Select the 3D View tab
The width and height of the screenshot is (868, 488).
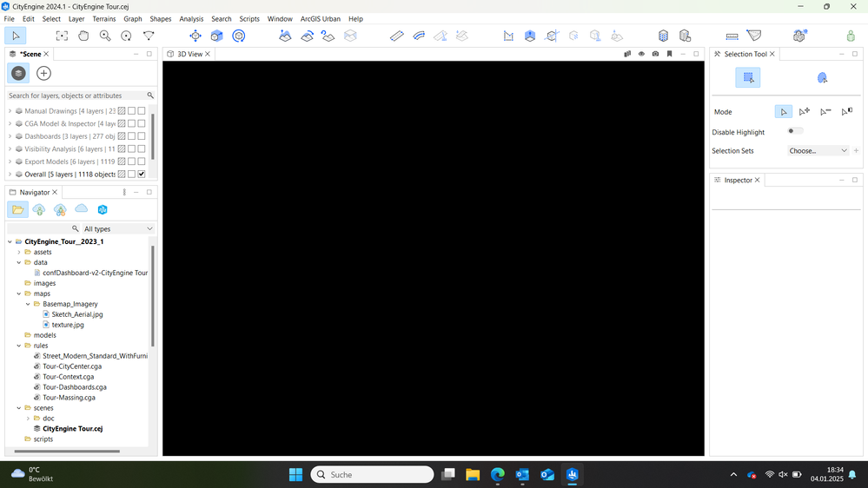(189, 54)
